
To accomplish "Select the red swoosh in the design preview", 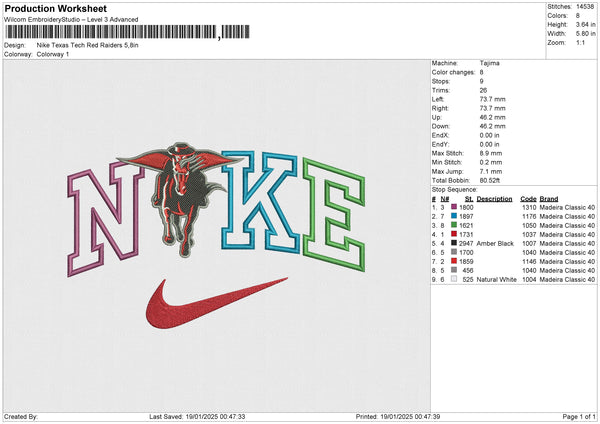I will click(x=216, y=303).
